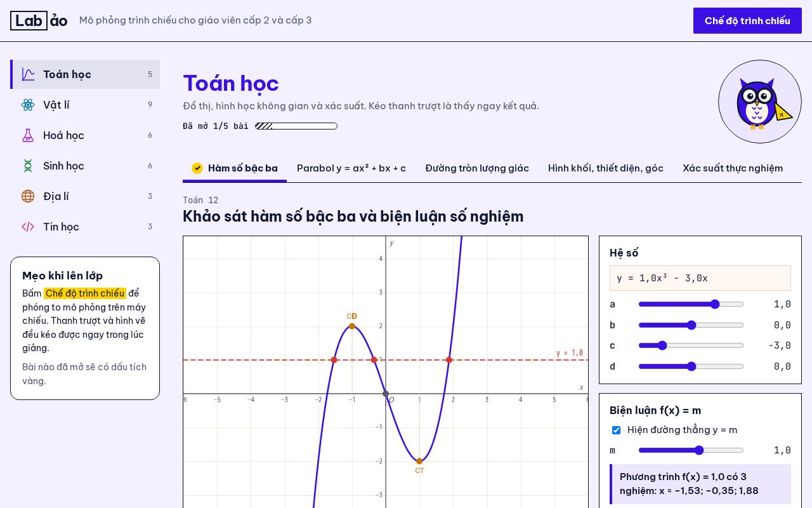Click the coefficient c slider track

click(691, 345)
